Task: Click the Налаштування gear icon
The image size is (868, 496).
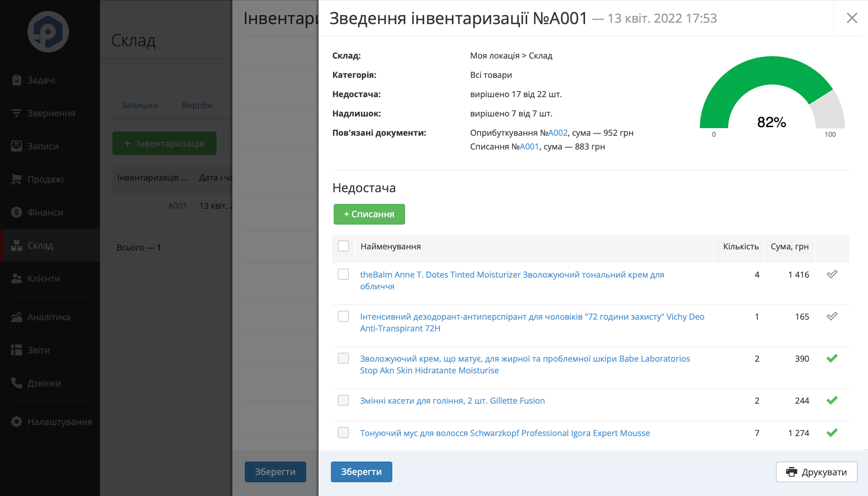Action: [16, 422]
